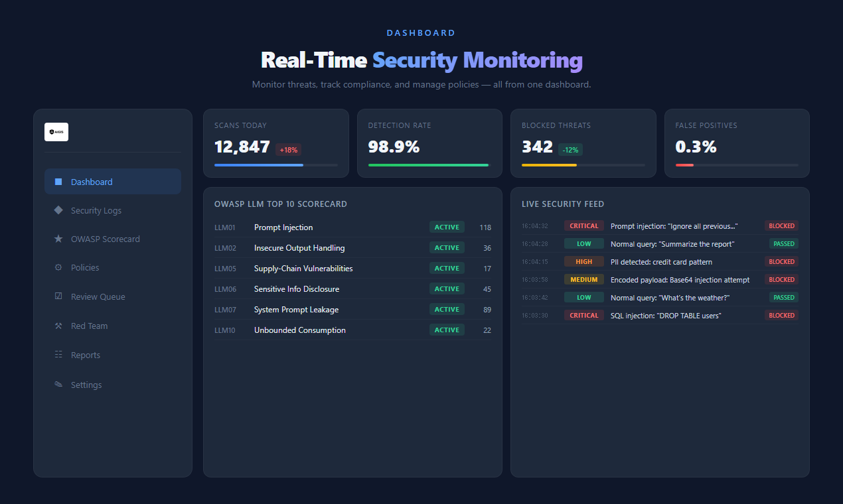Click the CRITICAL badge on SQL injection entry

click(583, 316)
